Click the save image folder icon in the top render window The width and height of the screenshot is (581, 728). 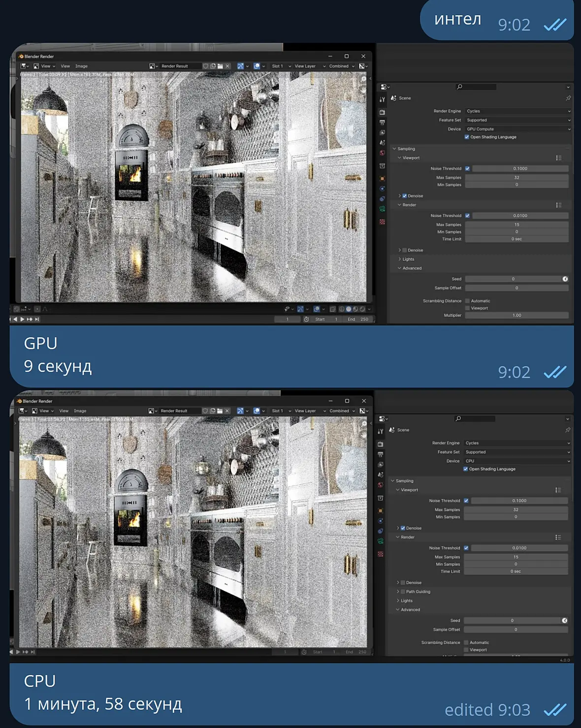pyautogui.click(x=220, y=66)
